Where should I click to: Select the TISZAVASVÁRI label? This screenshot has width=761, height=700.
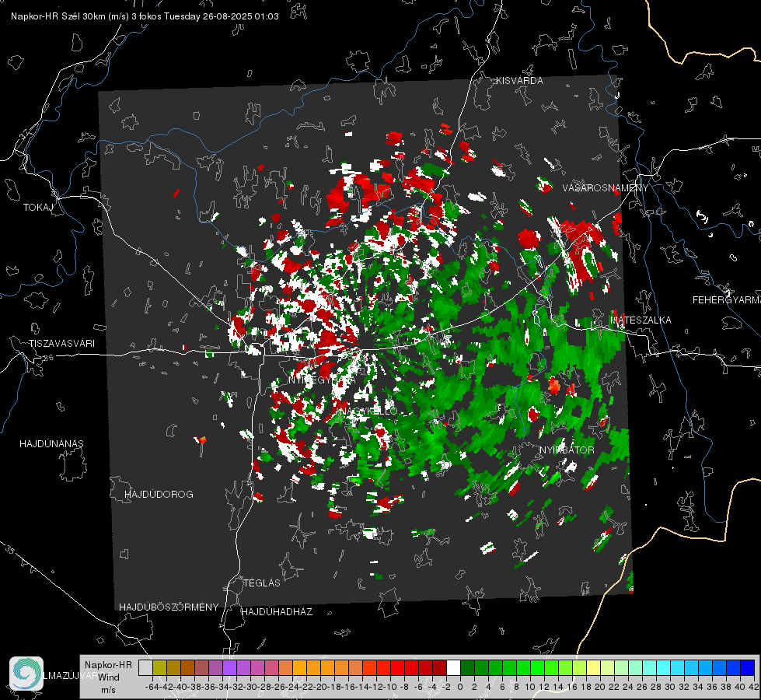click(61, 344)
